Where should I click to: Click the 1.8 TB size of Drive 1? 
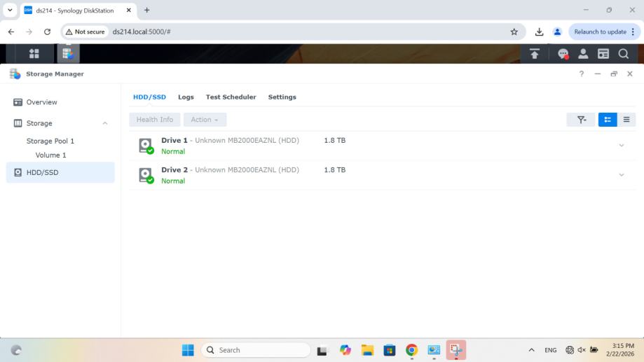[x=335, y=140]
